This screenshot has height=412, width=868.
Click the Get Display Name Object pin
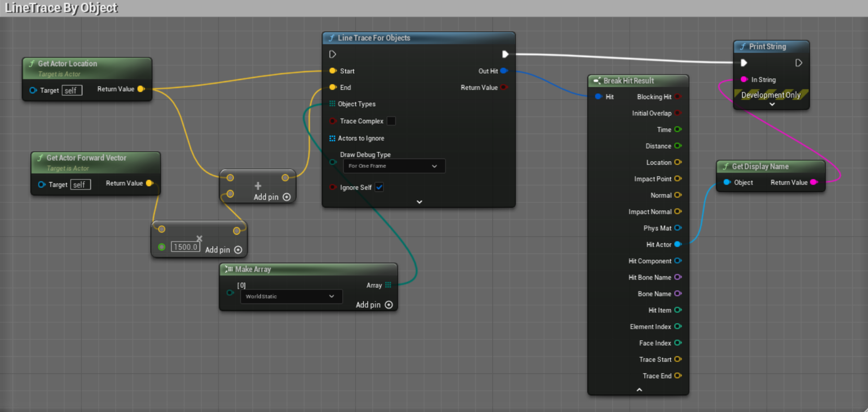[x=727, y=182]
